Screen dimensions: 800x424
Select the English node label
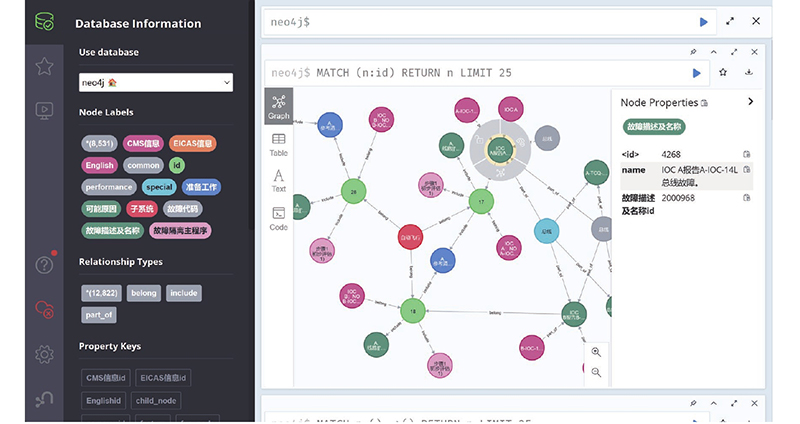(100, 165)
